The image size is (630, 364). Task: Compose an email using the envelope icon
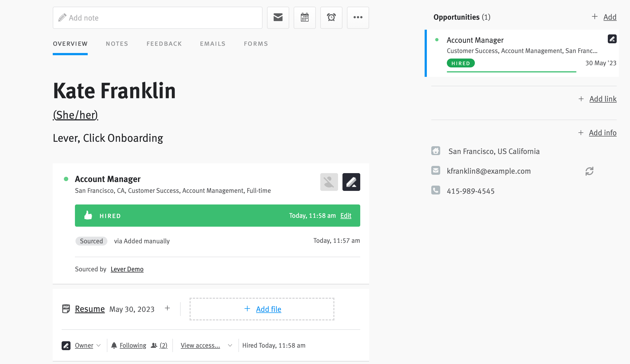[278, 17]
